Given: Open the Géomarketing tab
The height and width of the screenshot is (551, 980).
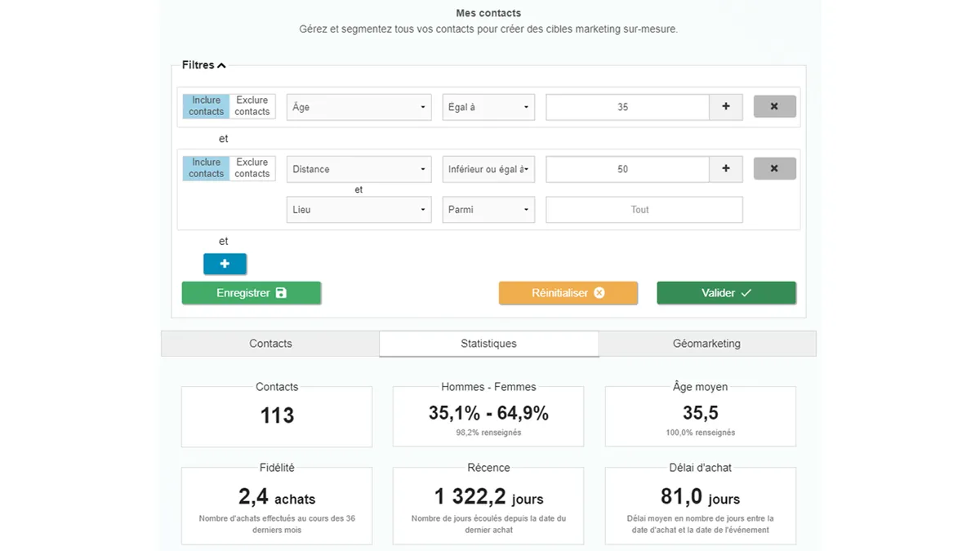Looking at the screenshot, I should point(706,344).
